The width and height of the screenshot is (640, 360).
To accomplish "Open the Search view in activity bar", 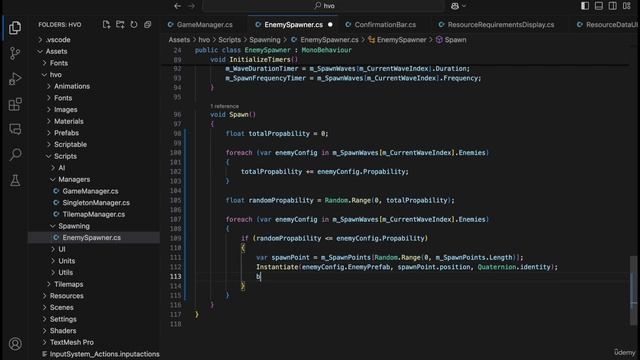I will (15, 155).
